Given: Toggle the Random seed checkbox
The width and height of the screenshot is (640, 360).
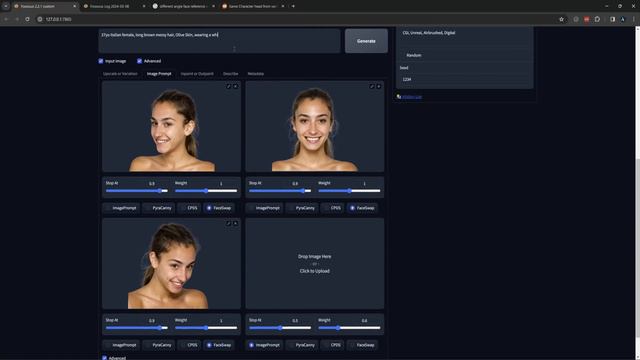Looking at the screenshot, I should pos(402,55).
